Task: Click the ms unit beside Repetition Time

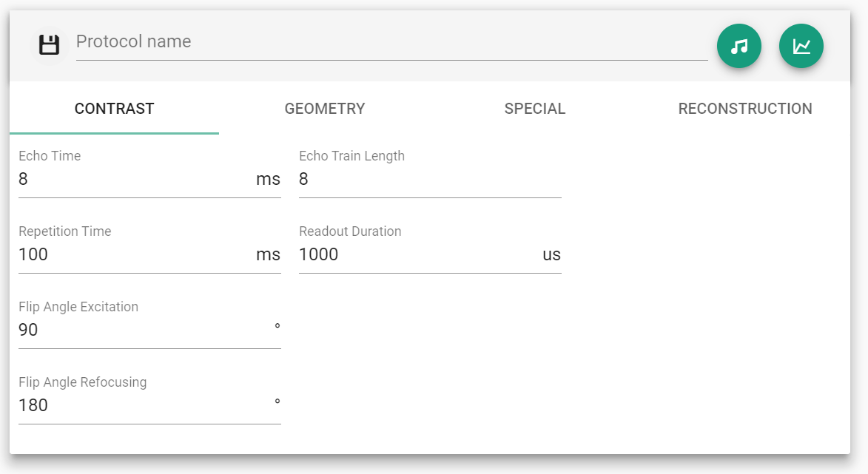Action: [268, 255]
